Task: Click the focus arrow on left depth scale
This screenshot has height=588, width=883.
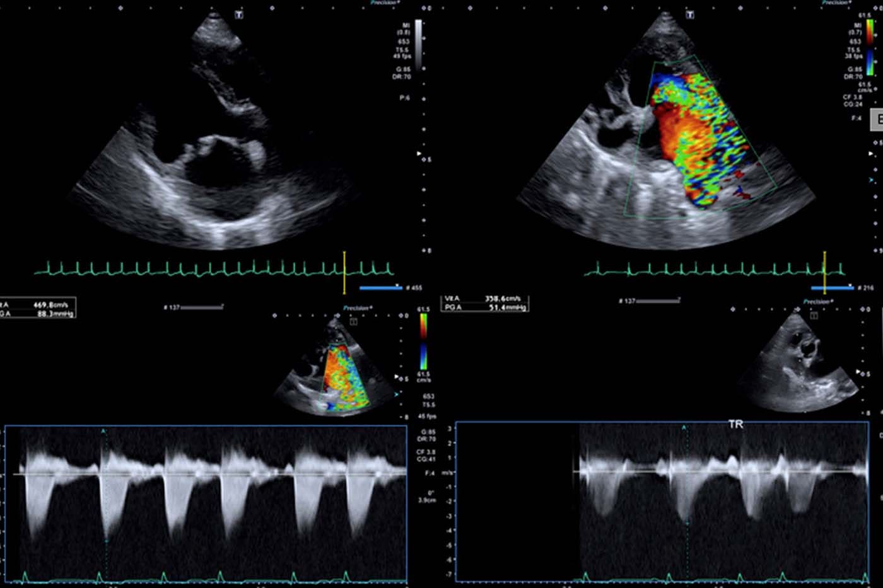Action: (x=419, y=153)
